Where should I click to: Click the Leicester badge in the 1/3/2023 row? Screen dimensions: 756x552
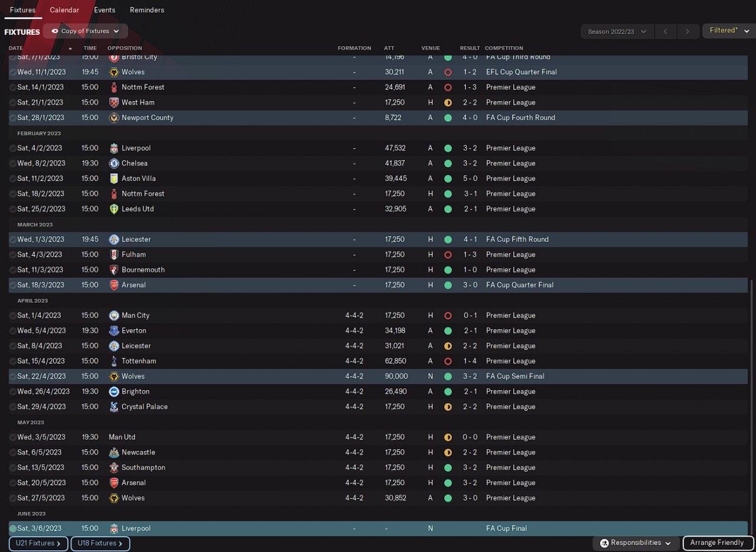tap(114, 239)
